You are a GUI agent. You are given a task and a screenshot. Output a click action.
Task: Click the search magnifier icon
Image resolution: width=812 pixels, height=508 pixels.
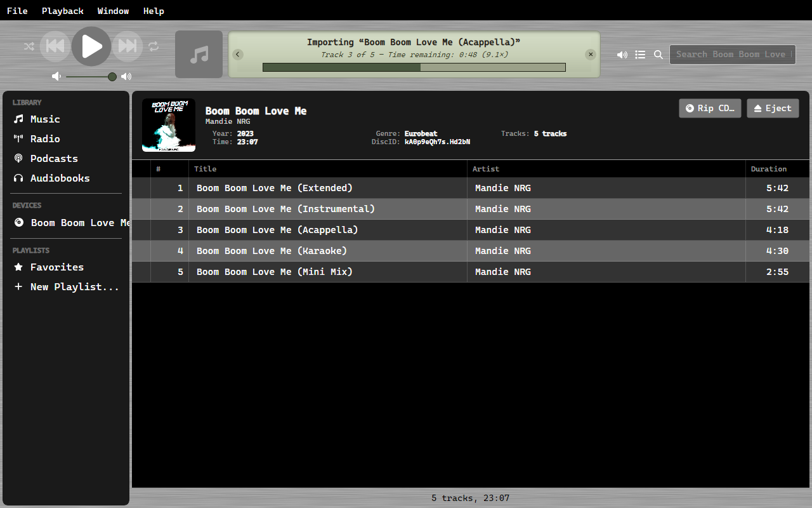point(658,55)
